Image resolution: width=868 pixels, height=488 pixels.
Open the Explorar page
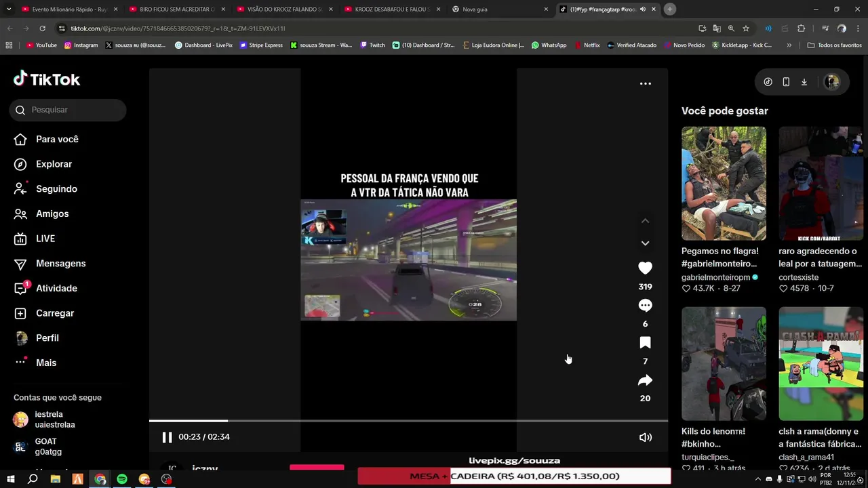(43, 164)
